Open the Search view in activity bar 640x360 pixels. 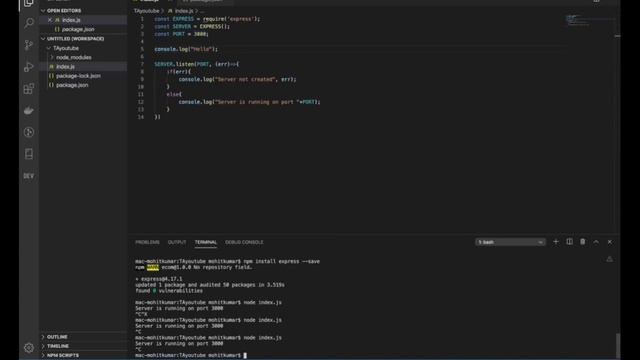coord(29,22)
